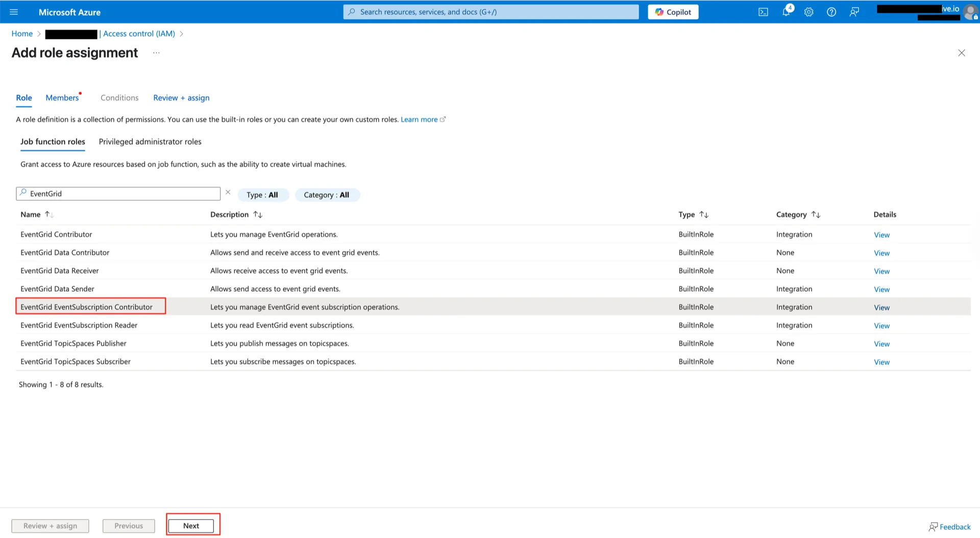Screen dimensions: 980x538
Task: View details for EventGrid TopicSpaces Subscriber
Action: 881,362
